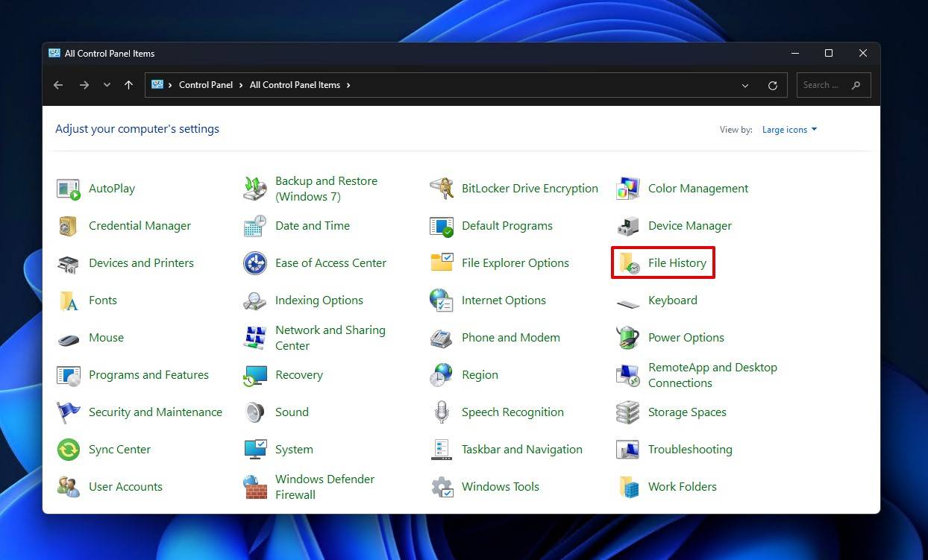This screenshot has width=928, height=560.
Task: Click the Control Panel title bar icon
Action: tap(54, 54)
